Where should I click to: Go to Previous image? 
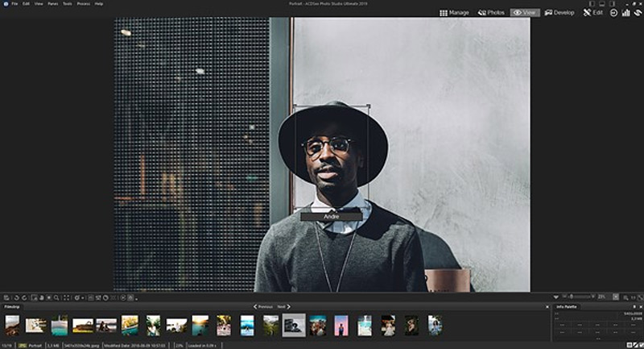tap(262, 307)
